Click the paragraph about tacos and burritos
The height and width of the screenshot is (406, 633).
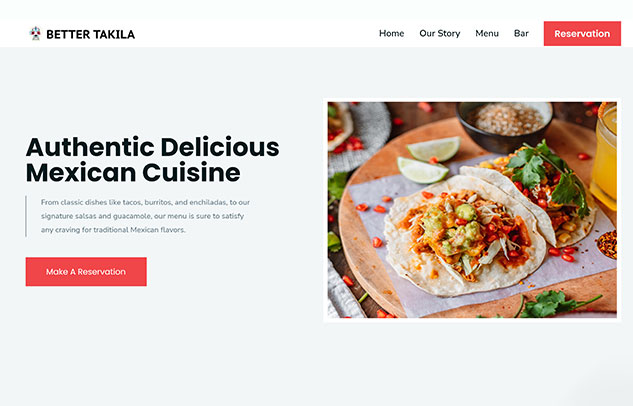[145, 216]
